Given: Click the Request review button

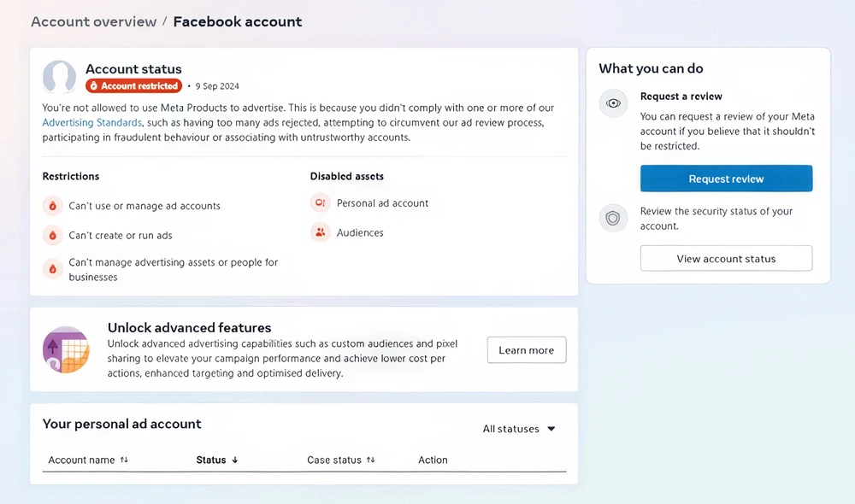Looking at the screenshot, I should point(726,179).
